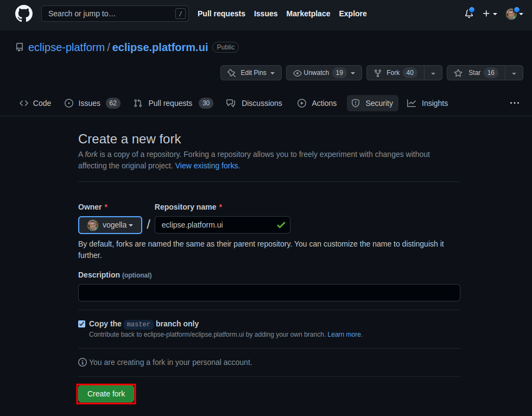
Task: Switch to the repository Issues tab
Action: pos(92,103)
